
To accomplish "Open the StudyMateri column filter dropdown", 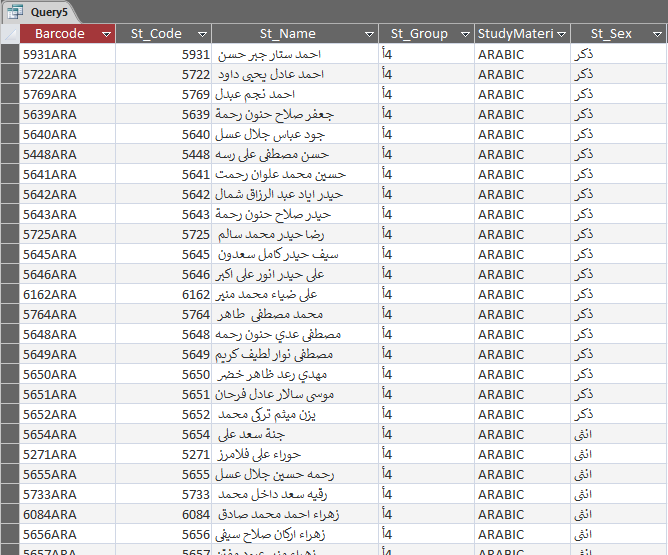I will (561, 34).
